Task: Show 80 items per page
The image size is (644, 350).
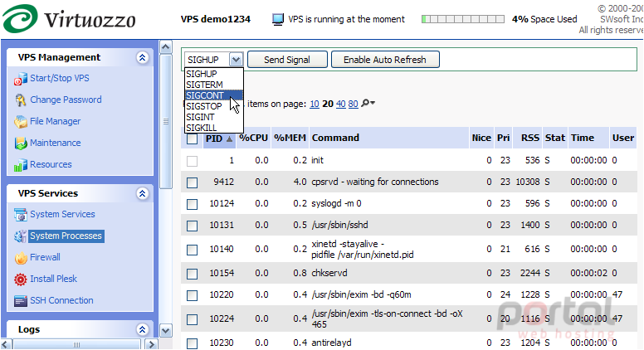Action: [354, 105]
